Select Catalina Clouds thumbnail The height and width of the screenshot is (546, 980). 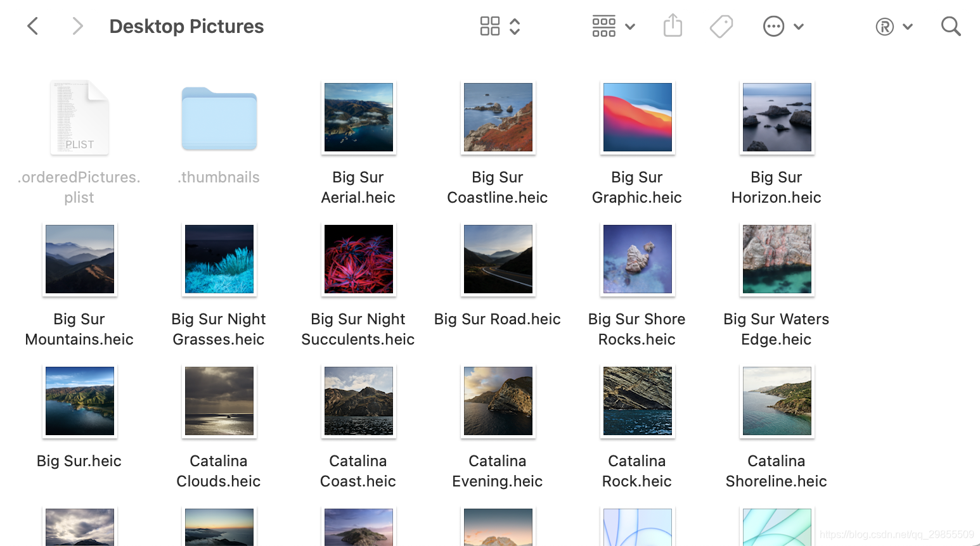point(219,401)
